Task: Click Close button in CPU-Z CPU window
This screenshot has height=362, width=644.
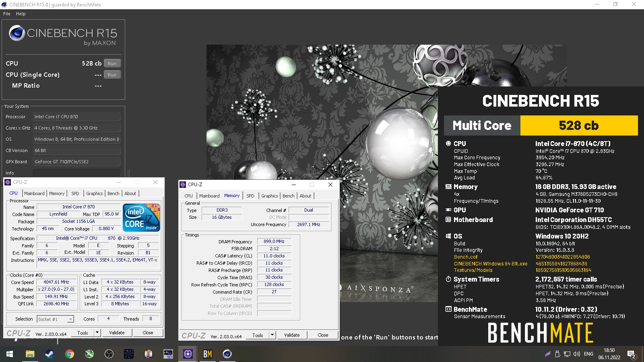Action: tap(148, 333)
